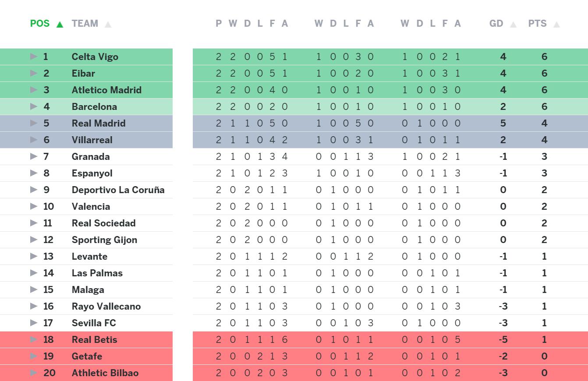Image resolution: width=588 pixels, height=381 pixels.
Task: Select Villarreal team name
Action: tap(92, 140)
